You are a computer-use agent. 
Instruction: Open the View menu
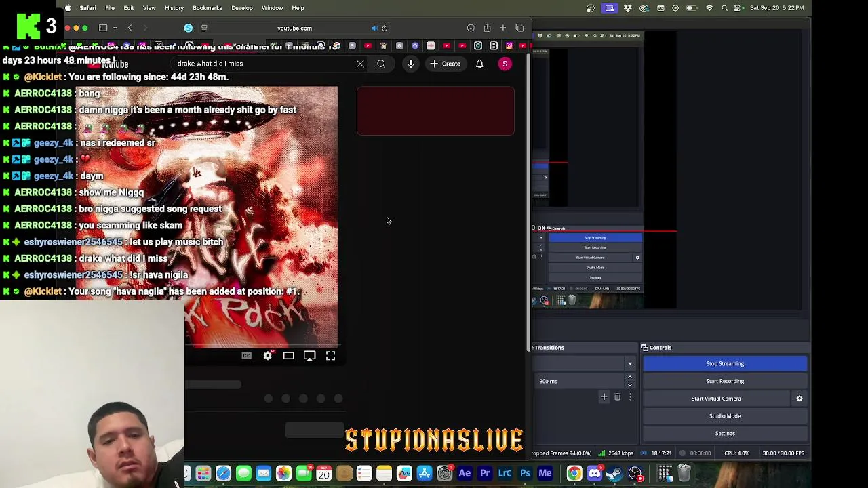(149, 8)
